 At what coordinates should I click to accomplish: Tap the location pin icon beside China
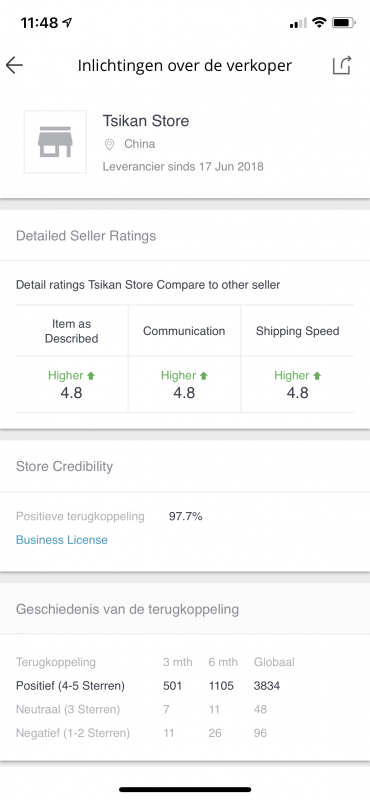click(109, 145)
